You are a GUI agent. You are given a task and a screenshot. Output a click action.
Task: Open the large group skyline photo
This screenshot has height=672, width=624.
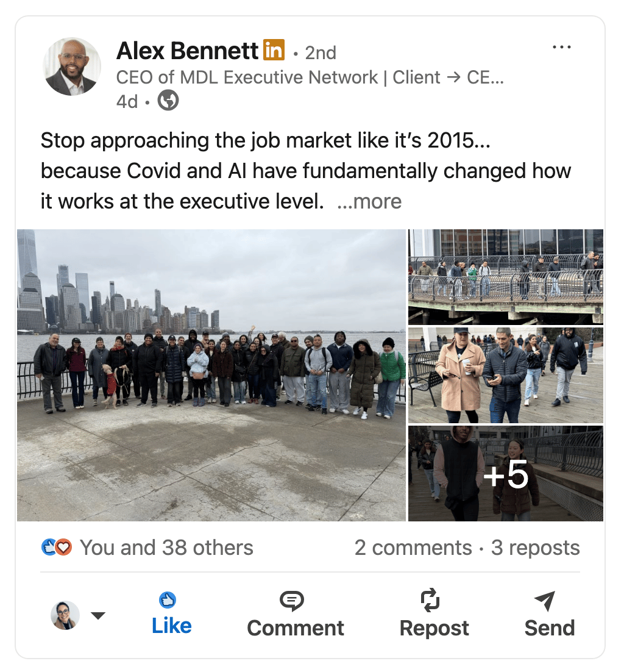[211, 375]
